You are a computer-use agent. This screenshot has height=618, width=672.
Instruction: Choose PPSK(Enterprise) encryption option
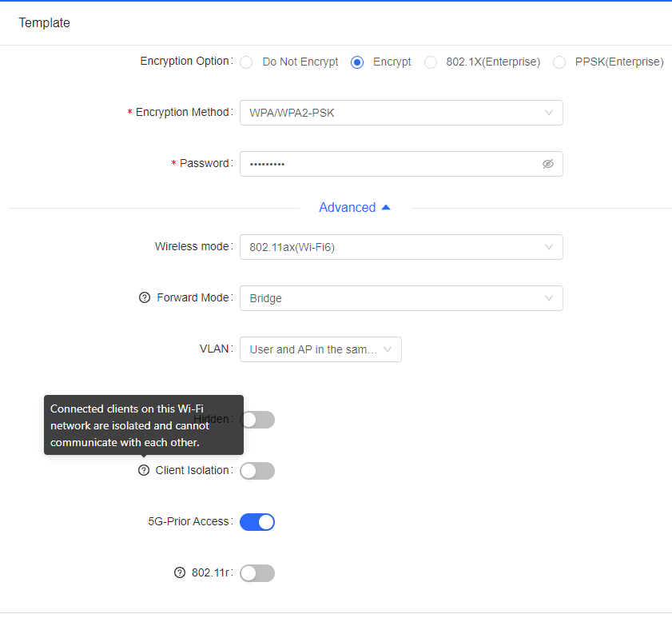pyautogui.click(x=559, y=62)
